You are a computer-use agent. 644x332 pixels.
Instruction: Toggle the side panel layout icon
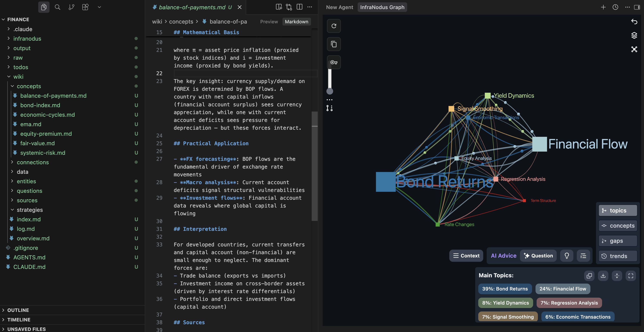tap(637, 7)
